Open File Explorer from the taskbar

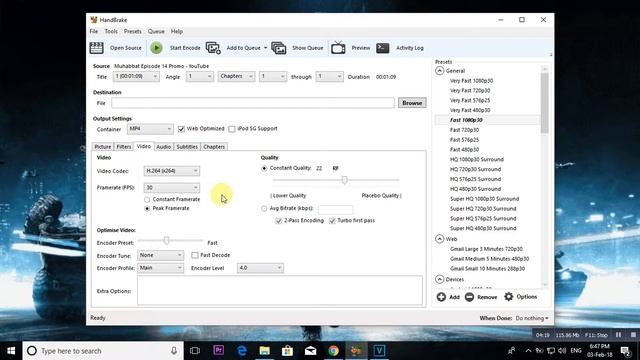(x=264, y=351)
